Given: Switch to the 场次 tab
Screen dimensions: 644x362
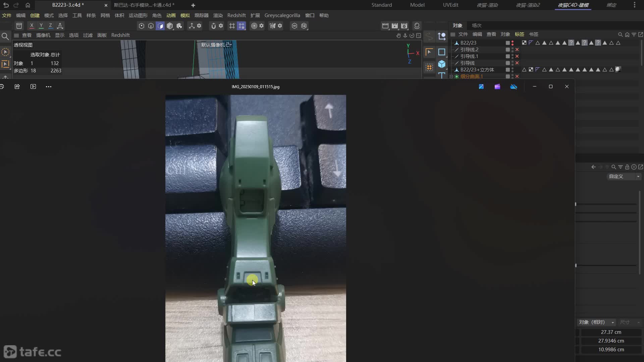Looking at the screenshot, I should [476, 25].
